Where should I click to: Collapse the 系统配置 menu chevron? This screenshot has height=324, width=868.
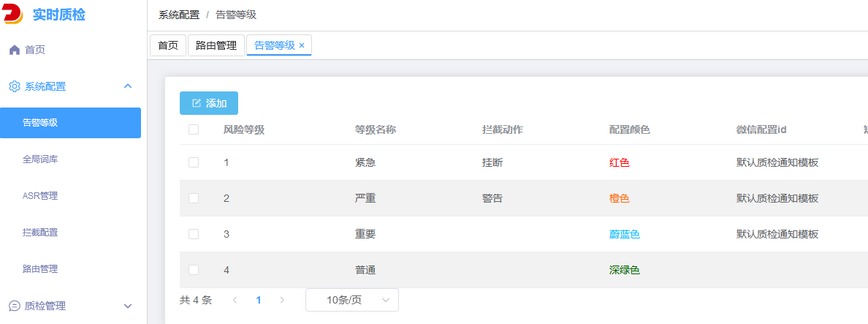pos(128,86)
